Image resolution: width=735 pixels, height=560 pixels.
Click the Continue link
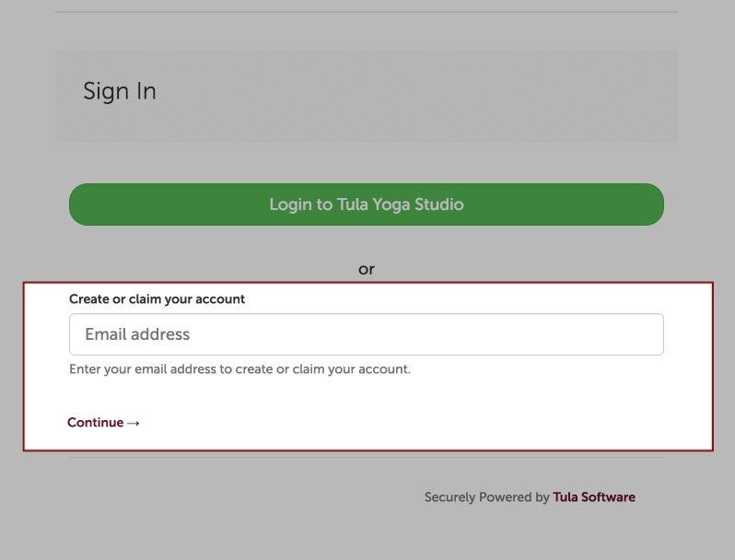pyautogui.click(x=103, y=422)
